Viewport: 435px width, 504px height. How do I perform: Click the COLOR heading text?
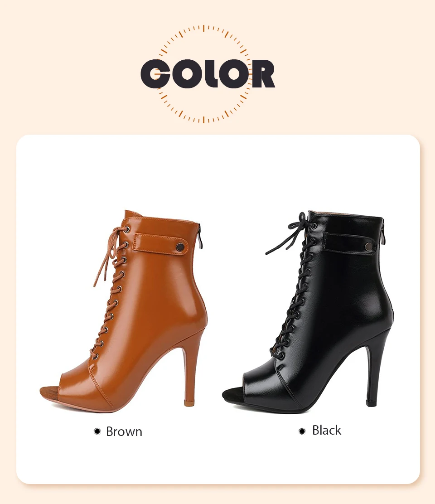[208, 73]
